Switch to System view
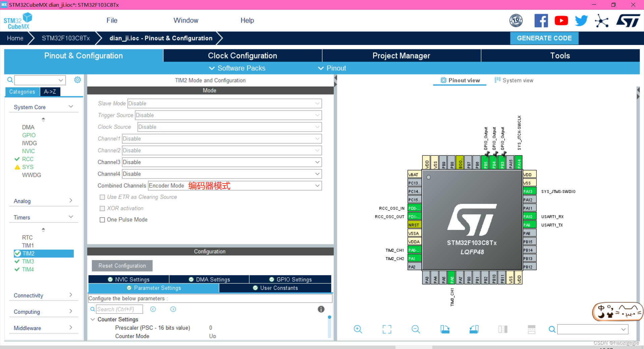This screenshot has width=644, height=349. tap(514, 80)
